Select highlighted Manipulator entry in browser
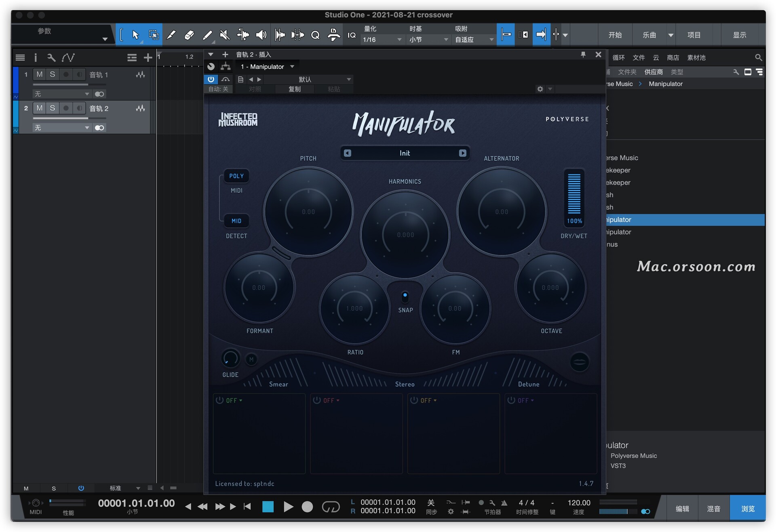Screen dimensions: 776x532 coord(685,220)
